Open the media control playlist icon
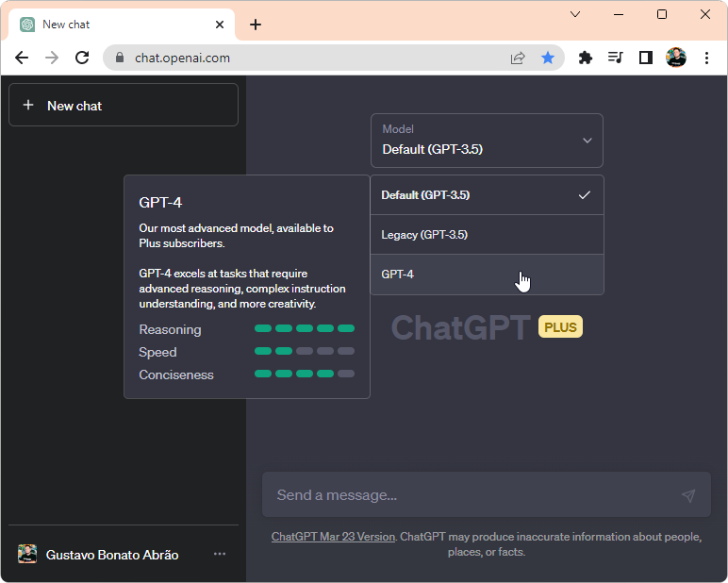The height and width of the screenshot is (583, 728). click(616, 58)
